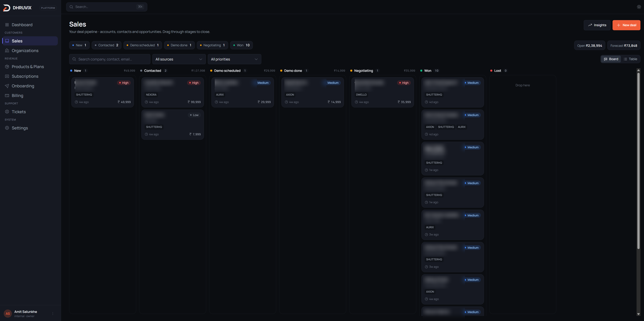The image size is (644, 321).
Task: Click the Onboarding paper plane icon
Action: [x=7, y=86]
